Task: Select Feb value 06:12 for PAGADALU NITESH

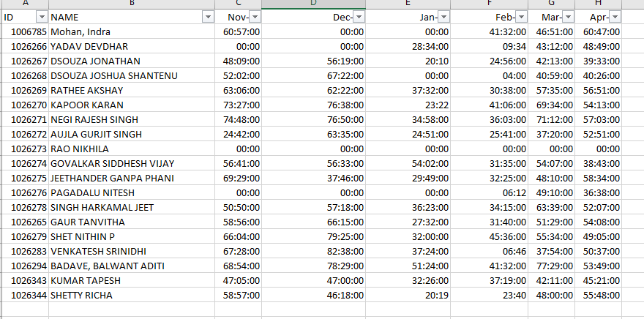Action: [489, 193]
